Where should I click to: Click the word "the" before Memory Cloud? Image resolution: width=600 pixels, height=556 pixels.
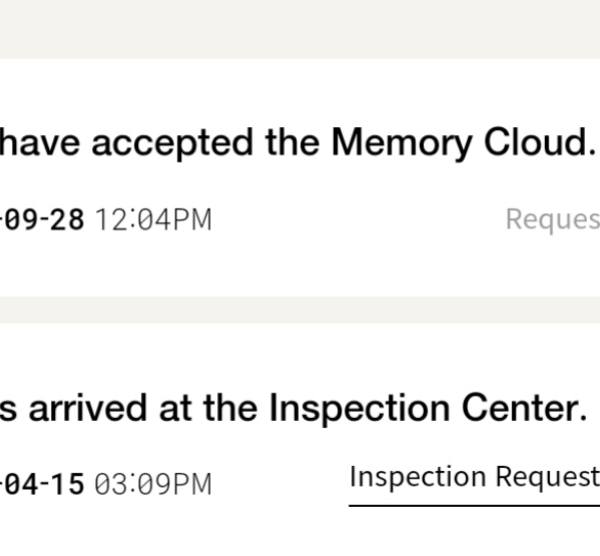[294, 144]
